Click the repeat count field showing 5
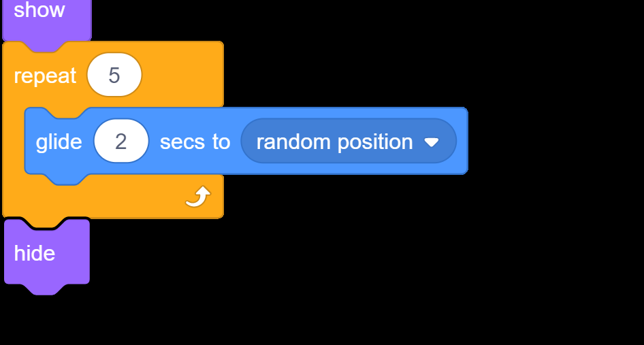644x345 pixels. pyautogui.click(x=114, y=75)
